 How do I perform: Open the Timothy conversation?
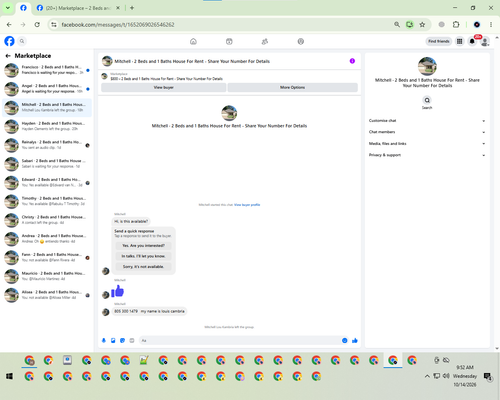pos(47,201)
